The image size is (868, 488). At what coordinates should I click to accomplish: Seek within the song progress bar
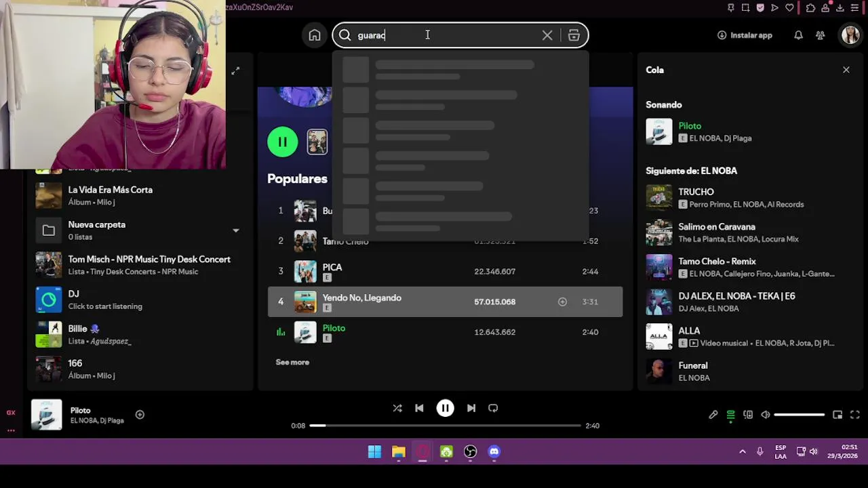(445, 426)
